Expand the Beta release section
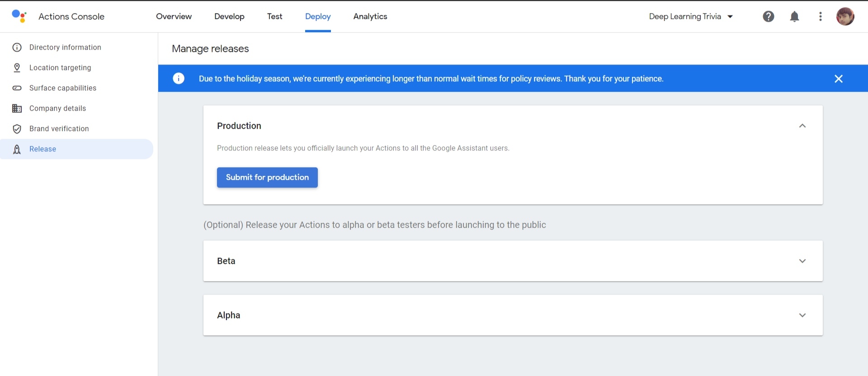 pos(802,261)
